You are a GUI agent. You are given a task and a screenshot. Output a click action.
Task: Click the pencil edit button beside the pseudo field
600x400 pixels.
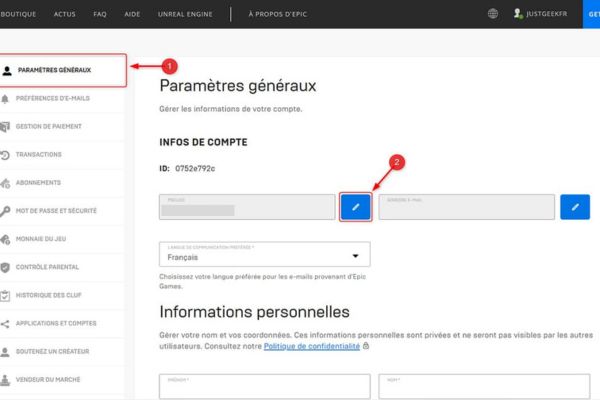tap(355, 207)
